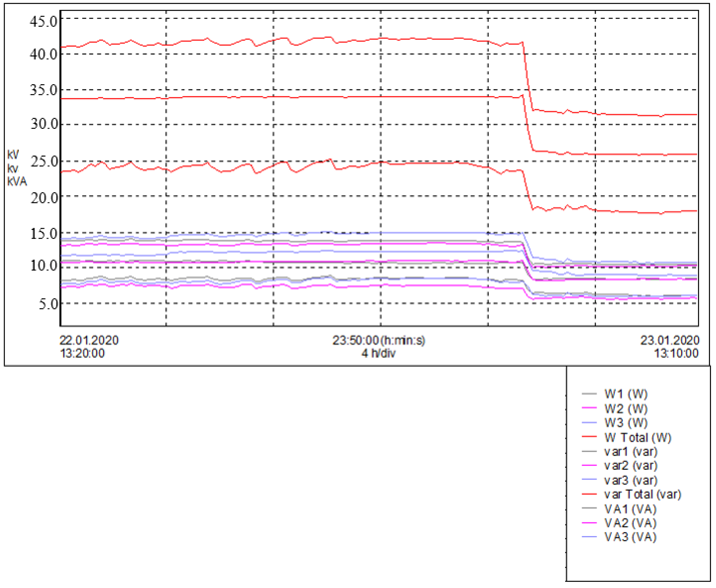The width and height of the screenshot is (716, 588).
Task: Click the magenta line swatch beside VA2
Action: 589,523
